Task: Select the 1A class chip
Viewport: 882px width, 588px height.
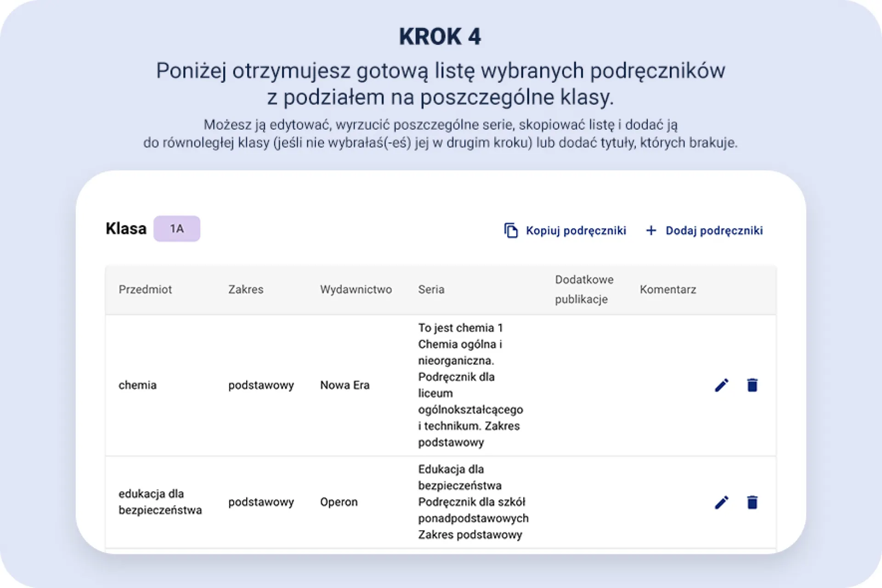Action: tap(177, 229)
